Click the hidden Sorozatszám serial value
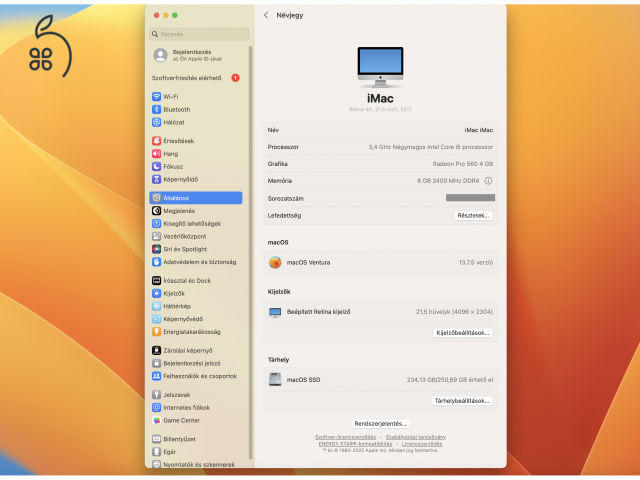This screenshot has height=480, width=640. point(470,198)
